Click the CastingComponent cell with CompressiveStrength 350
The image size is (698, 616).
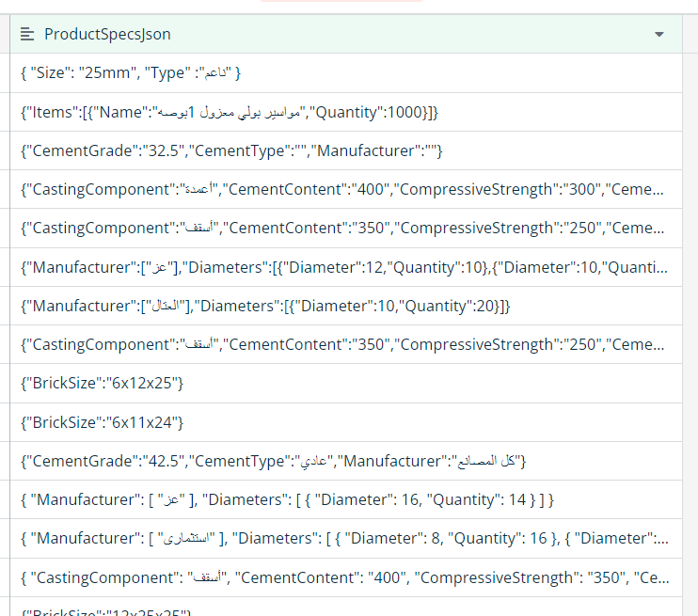pyautogui.click(x=345, y=577)
